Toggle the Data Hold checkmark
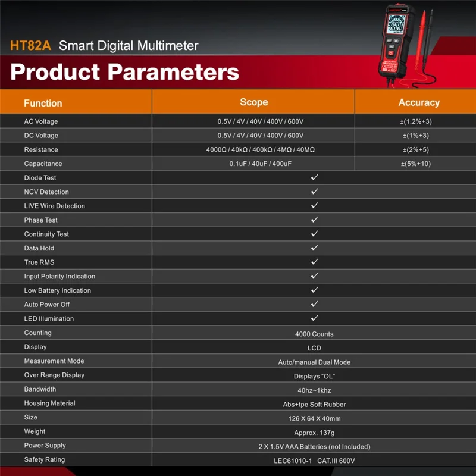The width and height of the screenshot is (476, 476). (x=314, y=248)
